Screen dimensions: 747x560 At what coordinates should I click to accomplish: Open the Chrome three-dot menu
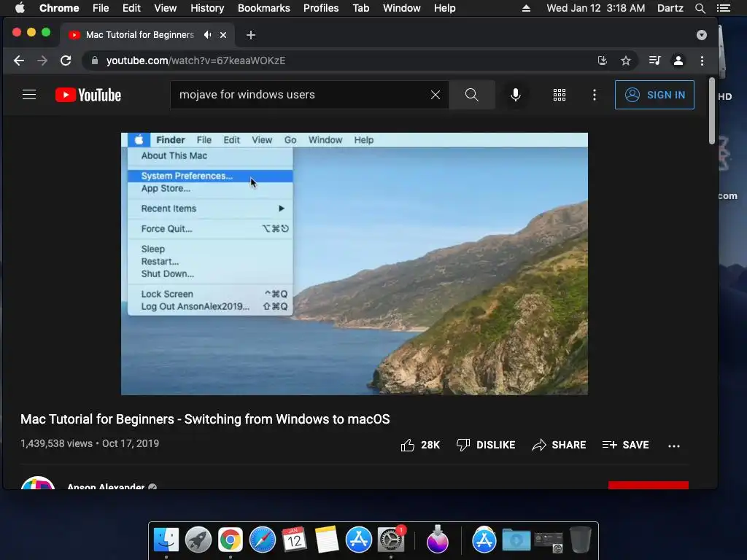[x=702, y=61]
